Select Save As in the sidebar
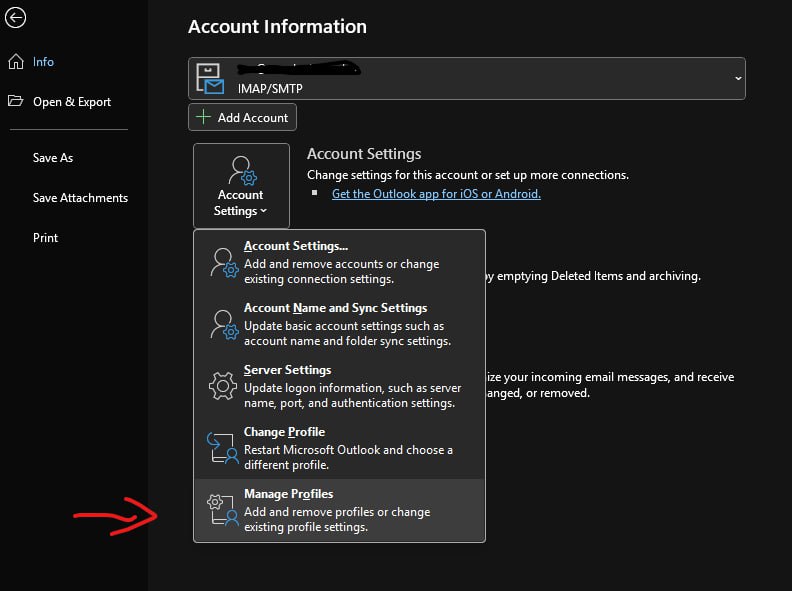The height and width of the screenshot is (591, 792). 53,158
